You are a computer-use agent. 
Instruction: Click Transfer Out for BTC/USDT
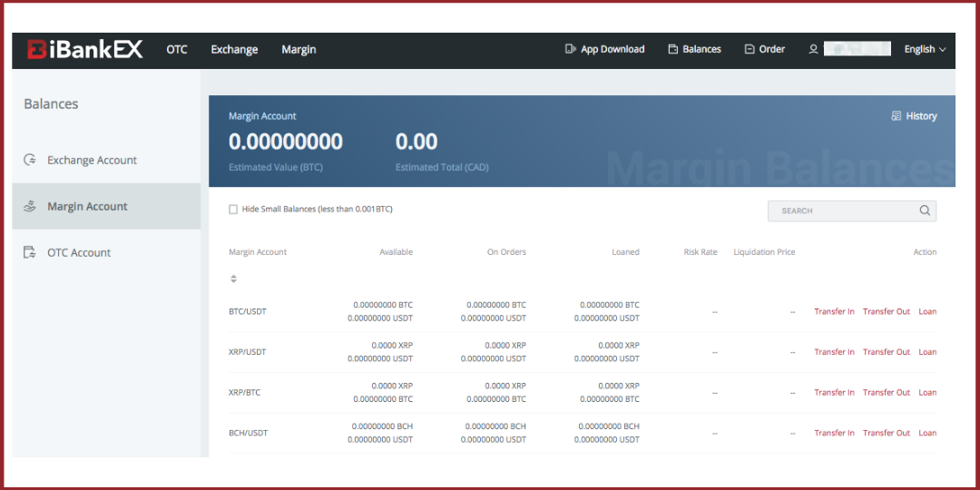pos(887,311)
